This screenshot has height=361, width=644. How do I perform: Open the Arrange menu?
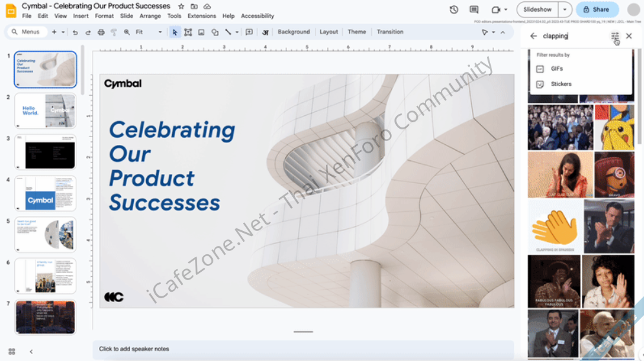[x=150, y=16]
